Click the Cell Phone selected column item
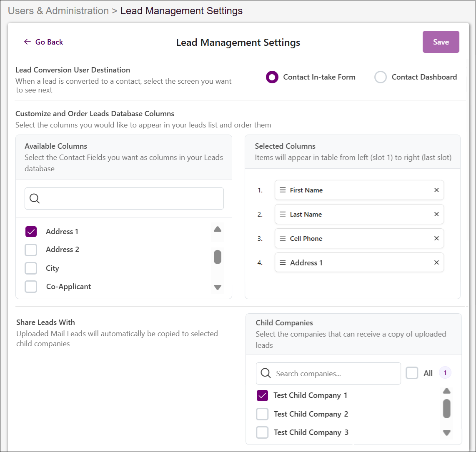Viewport: 476px width, 452px height. click(x=359, y=238)
